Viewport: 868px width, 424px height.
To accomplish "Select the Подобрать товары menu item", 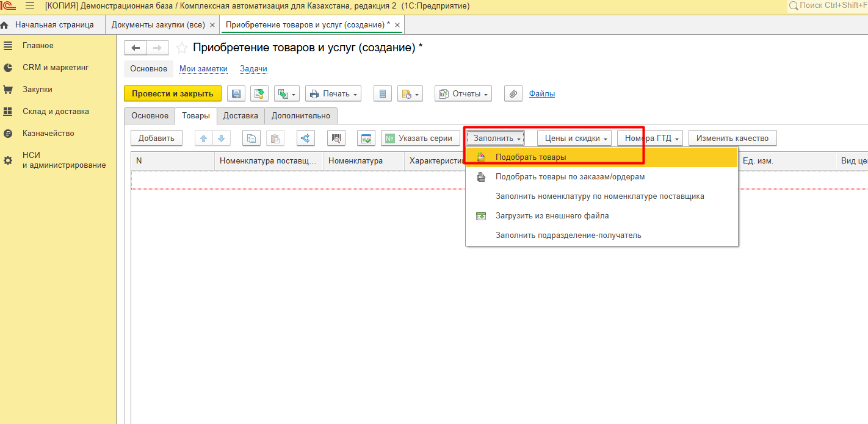I will tap(530, 157).
